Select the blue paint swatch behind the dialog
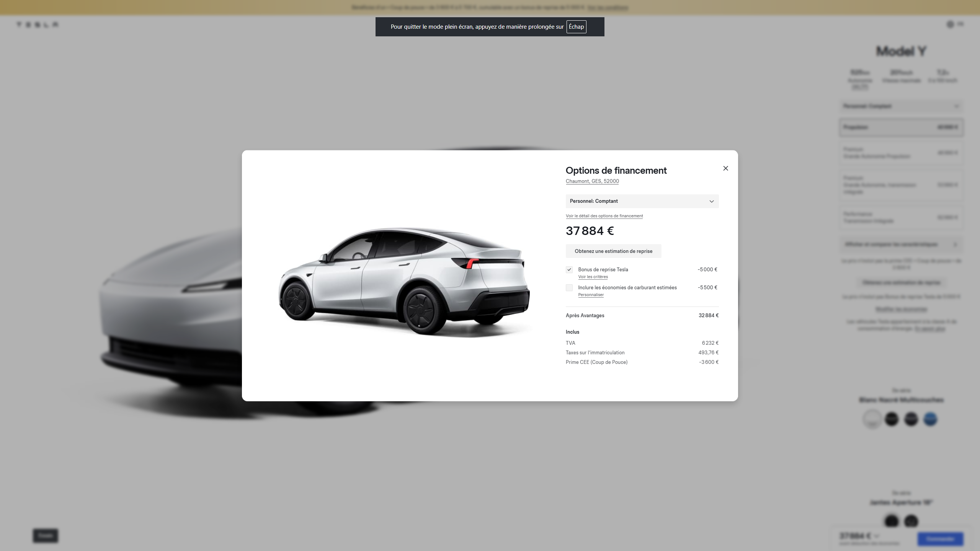 (930, 419)
